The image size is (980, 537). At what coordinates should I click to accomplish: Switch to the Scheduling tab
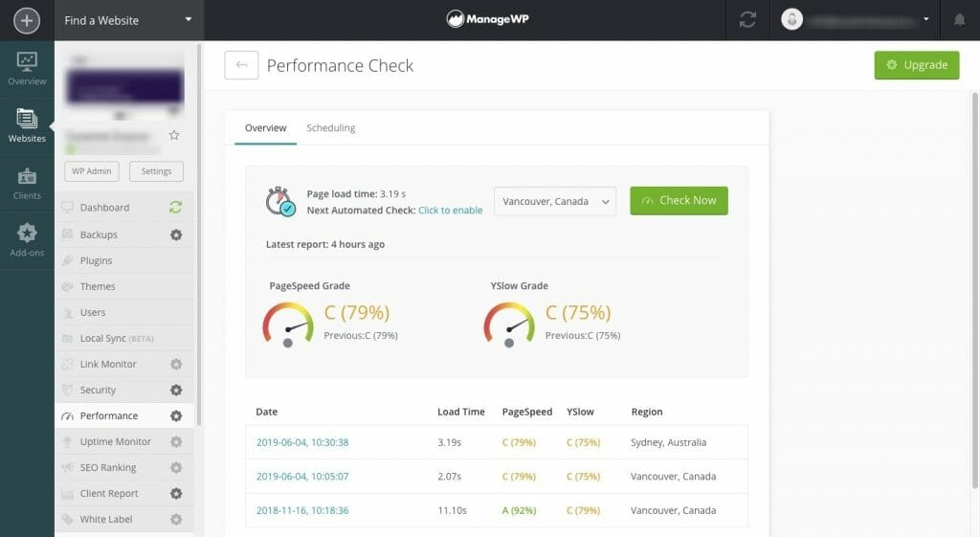(x=330, y=128)
